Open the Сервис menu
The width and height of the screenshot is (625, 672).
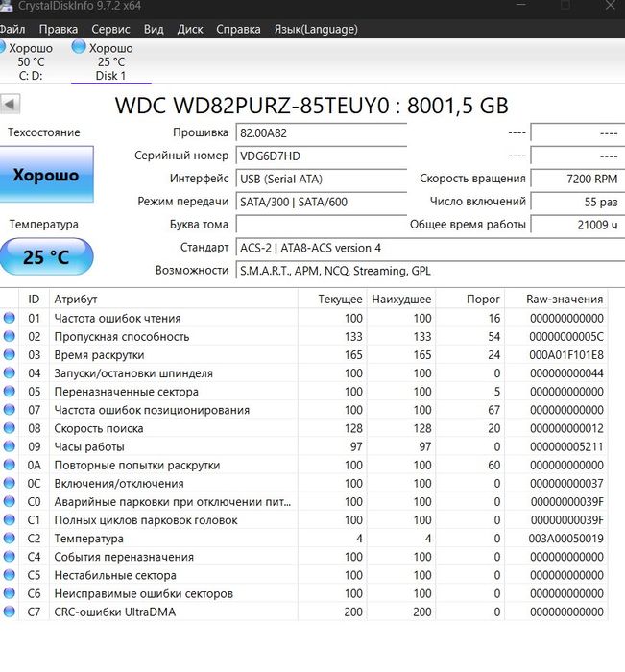[x=110, y=29]
